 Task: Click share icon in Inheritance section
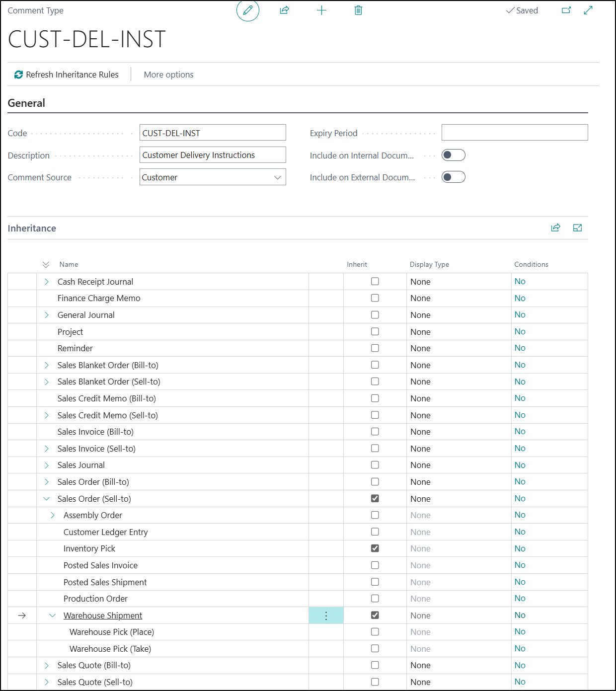(555, 228)
